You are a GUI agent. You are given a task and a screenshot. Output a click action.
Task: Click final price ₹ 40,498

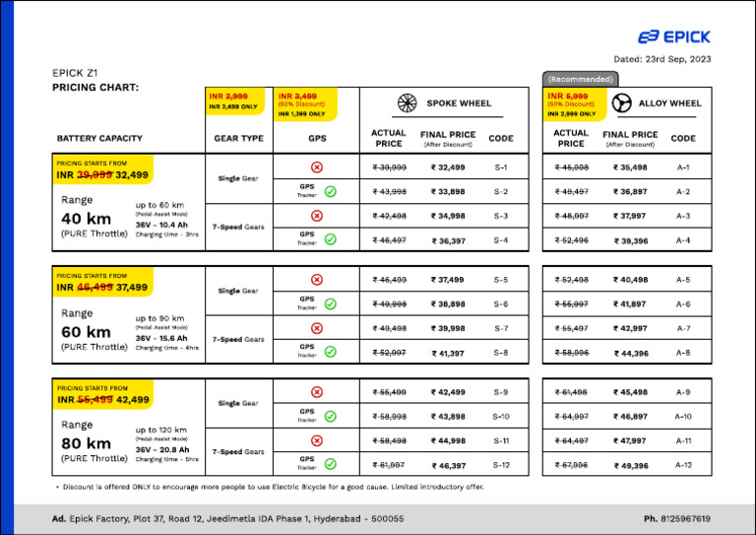pyautogui.click(x=630, y=280)
